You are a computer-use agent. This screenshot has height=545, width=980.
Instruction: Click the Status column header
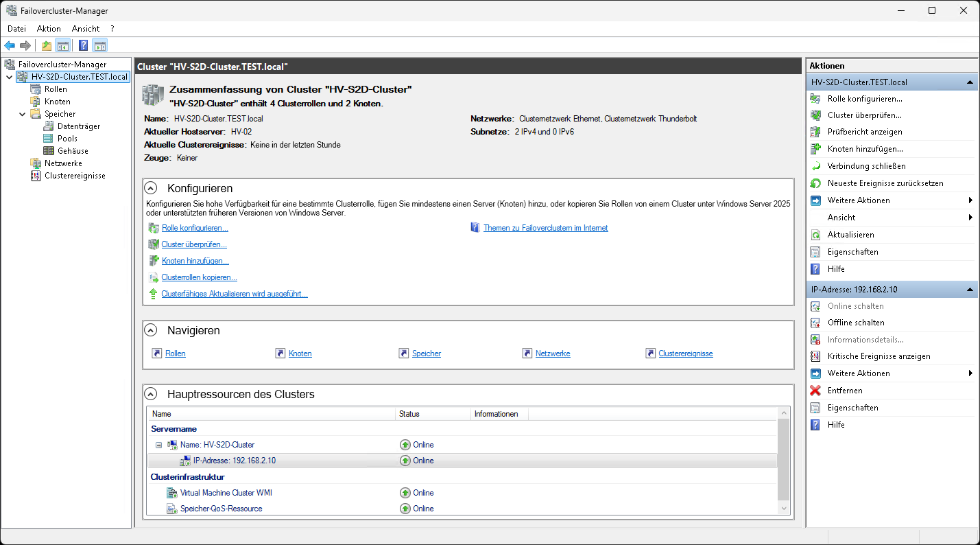tap(433, 414)
